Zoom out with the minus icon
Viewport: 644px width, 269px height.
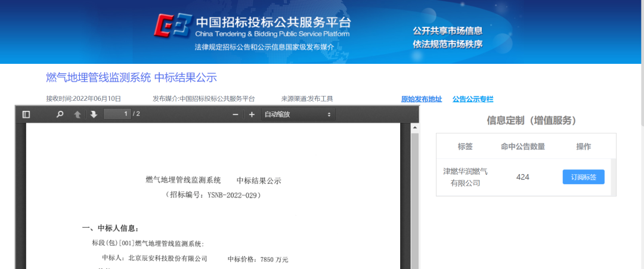236,115
